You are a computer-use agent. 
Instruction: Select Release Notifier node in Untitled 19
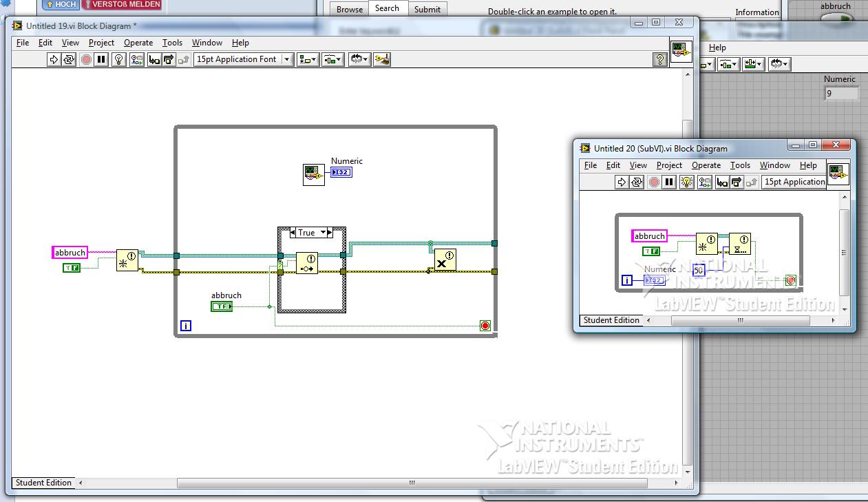pos(445,260)
